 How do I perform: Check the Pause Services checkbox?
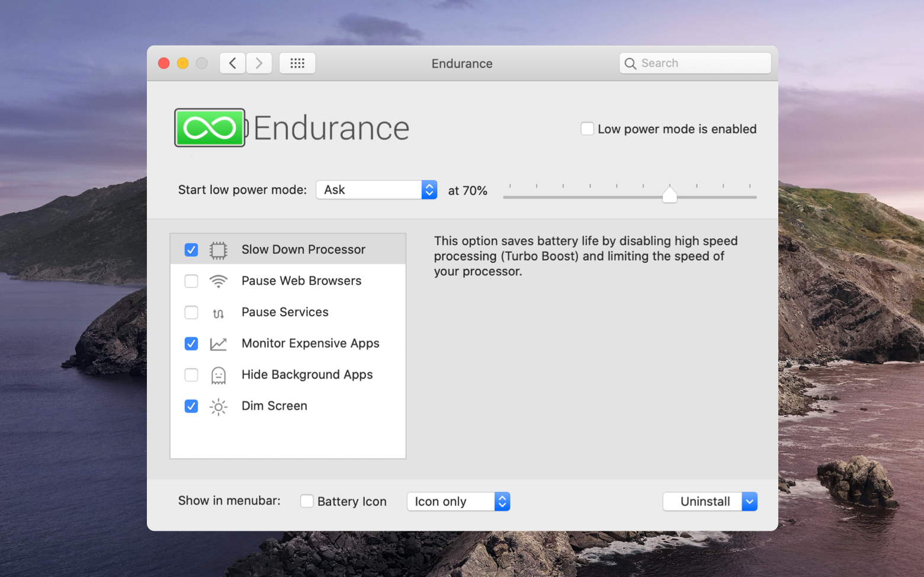(x=191, y=312)
